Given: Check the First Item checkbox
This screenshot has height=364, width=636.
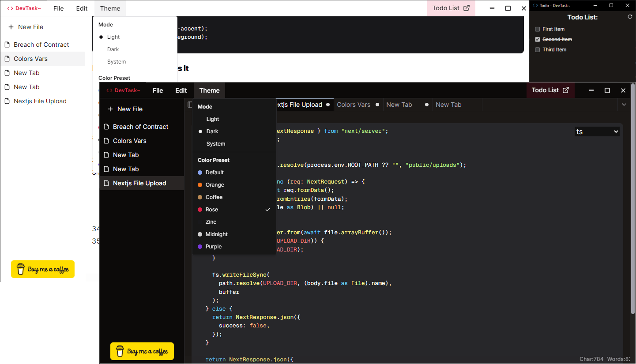Looking at the screenshot, I should coord(538,29).
